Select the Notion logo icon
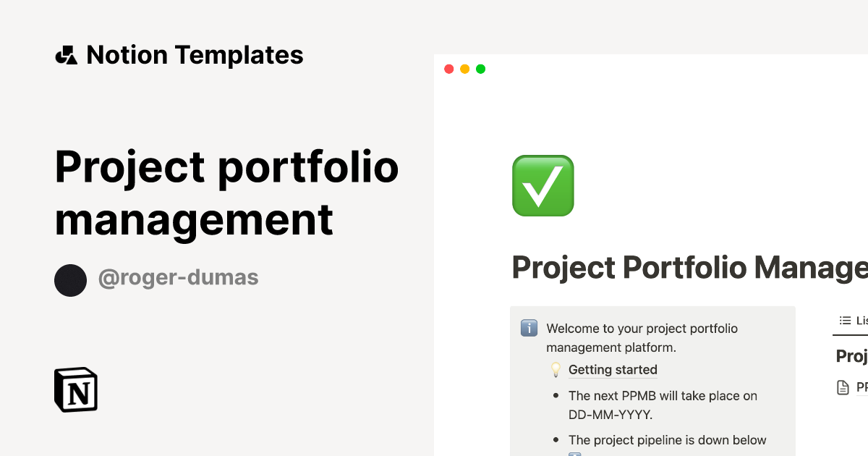Screen dimensions: 868x456 click(x=75, y=389)
